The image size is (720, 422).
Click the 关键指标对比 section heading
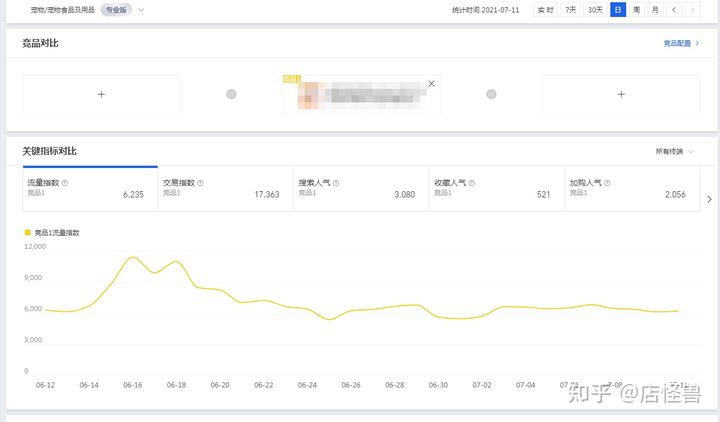point(49,151)
